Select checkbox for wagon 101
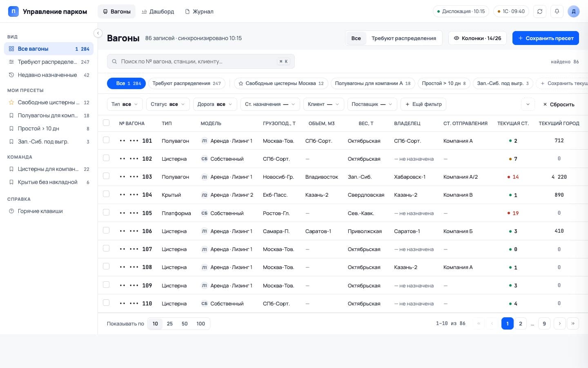The width and height of the screenshot is (588, 368). [x=106, y=140]
